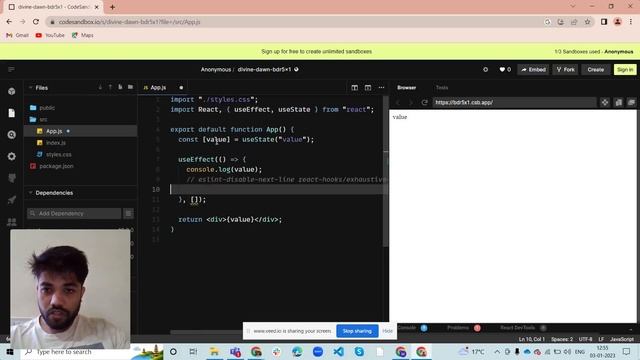This screenshot has width=640, height=360.
Task: Open the Live collaboration icon in the sidebar
Action: point(11,221)
